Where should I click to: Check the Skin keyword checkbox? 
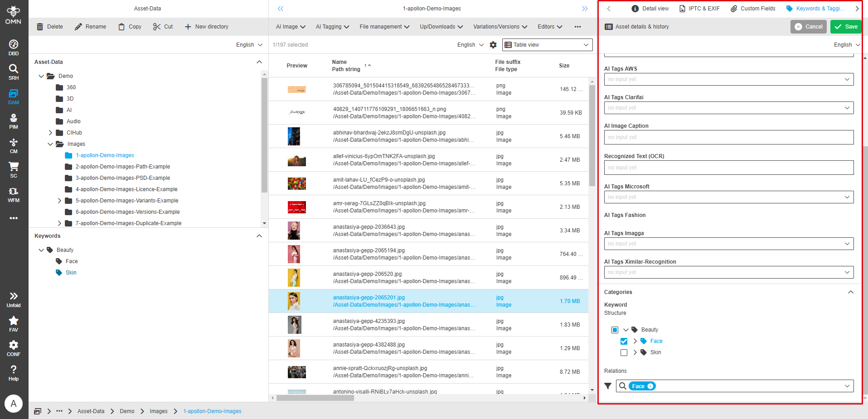(x=624, y=352)
